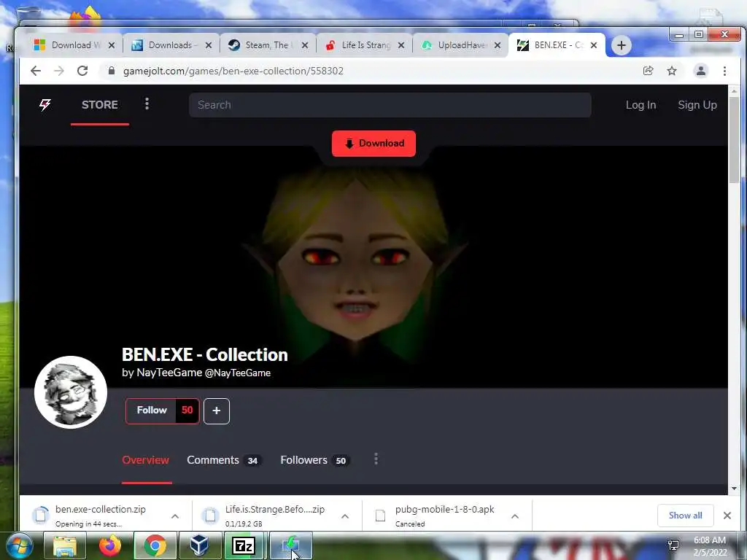Expand options for Life.is.Strange zip download
This screenshot has width=747, height=560.
coord(345,516)
